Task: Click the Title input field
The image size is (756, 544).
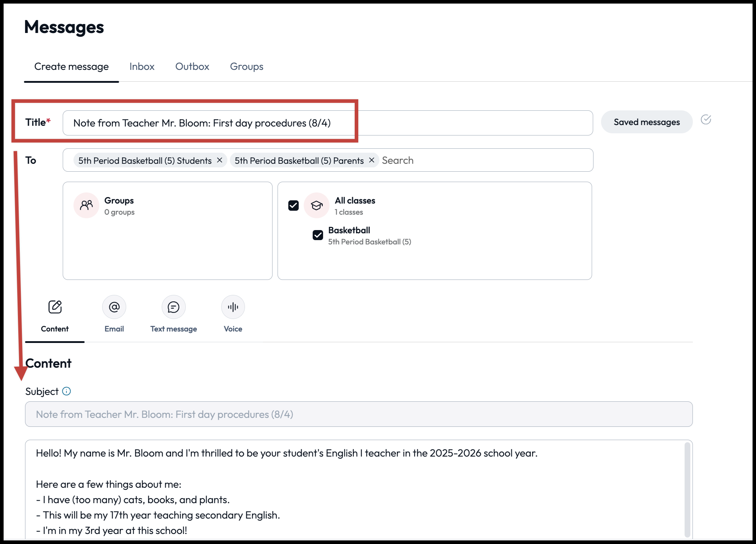Action: (x=466, y=123)
